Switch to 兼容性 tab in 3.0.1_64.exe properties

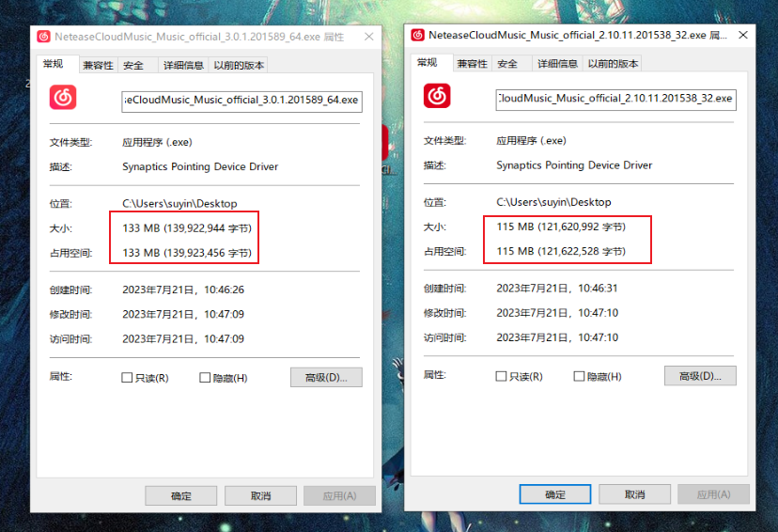click(x=98, y=65)
